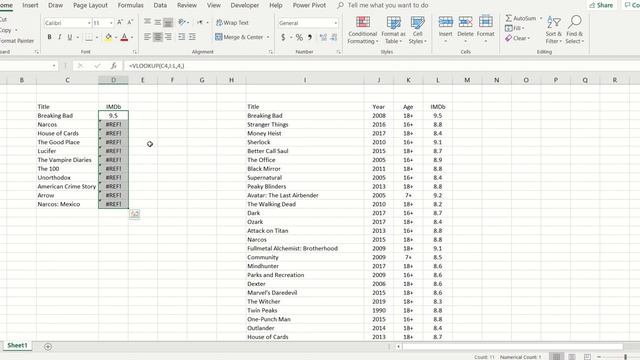Open the Page Layout tab
The image size is (640, 360).
(x=90, y=5)
